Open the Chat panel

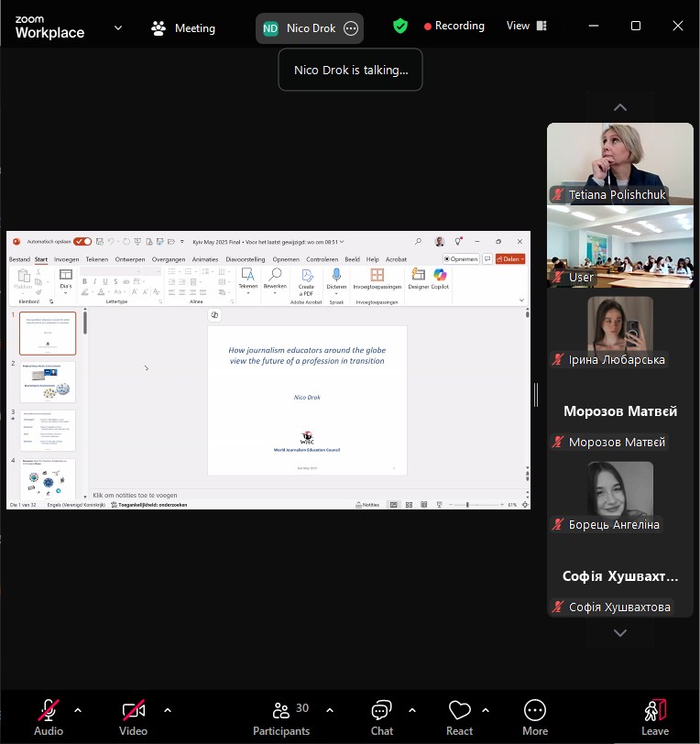(x=382, y=716)
